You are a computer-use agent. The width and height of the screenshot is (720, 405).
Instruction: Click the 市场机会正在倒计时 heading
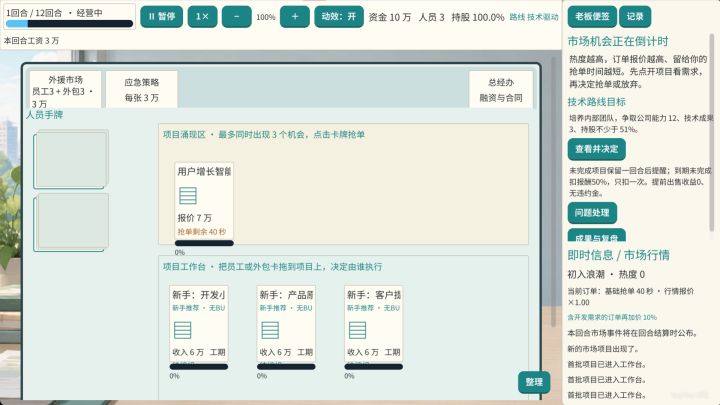[618, 41]
